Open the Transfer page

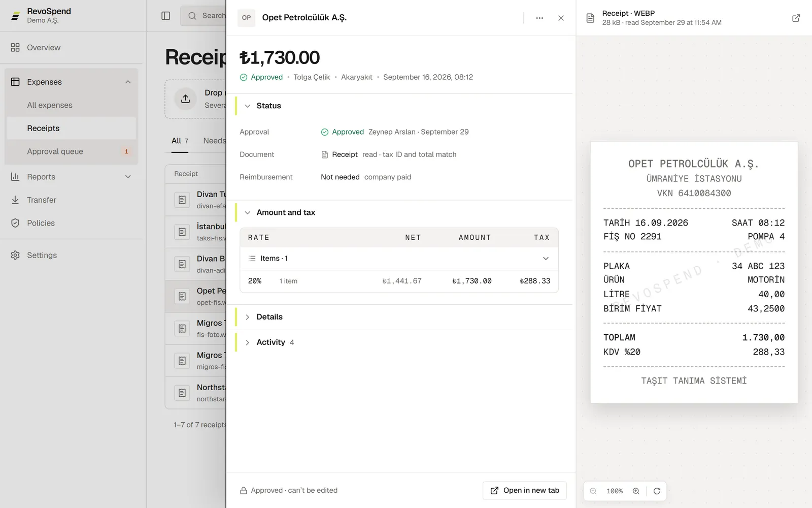click(42, 200)
